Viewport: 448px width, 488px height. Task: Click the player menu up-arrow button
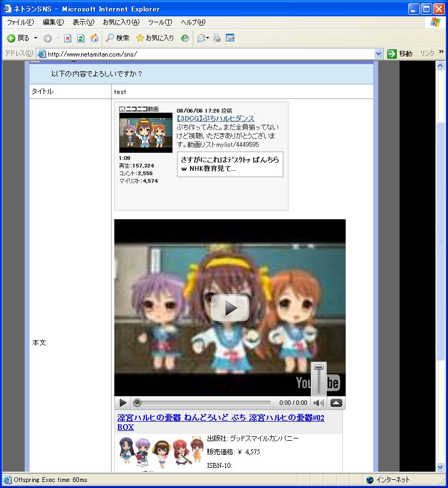[336, 403]
